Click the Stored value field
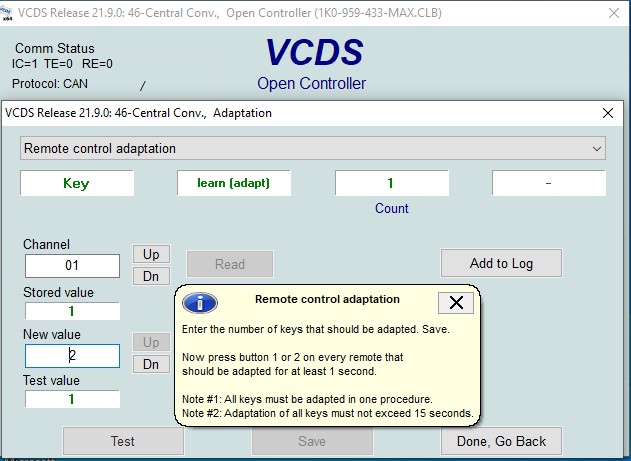This screenshot has height=461, width=631. (72, 311)
